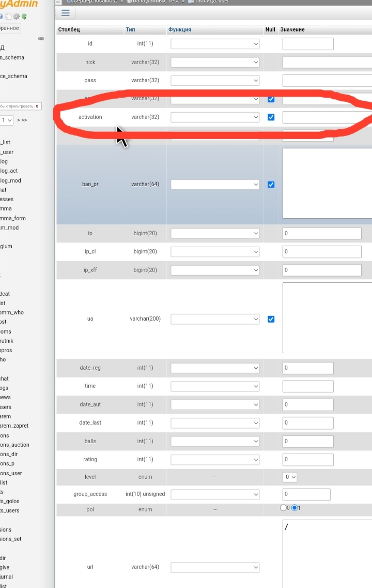Click the Функция column header link
This screenshot has width=372, height=588.
(179, 29)
